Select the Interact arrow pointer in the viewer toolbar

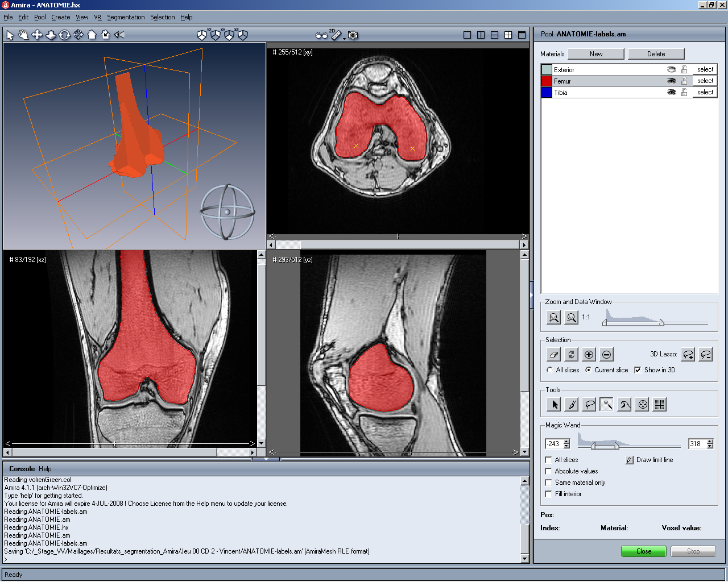point(10,35)
